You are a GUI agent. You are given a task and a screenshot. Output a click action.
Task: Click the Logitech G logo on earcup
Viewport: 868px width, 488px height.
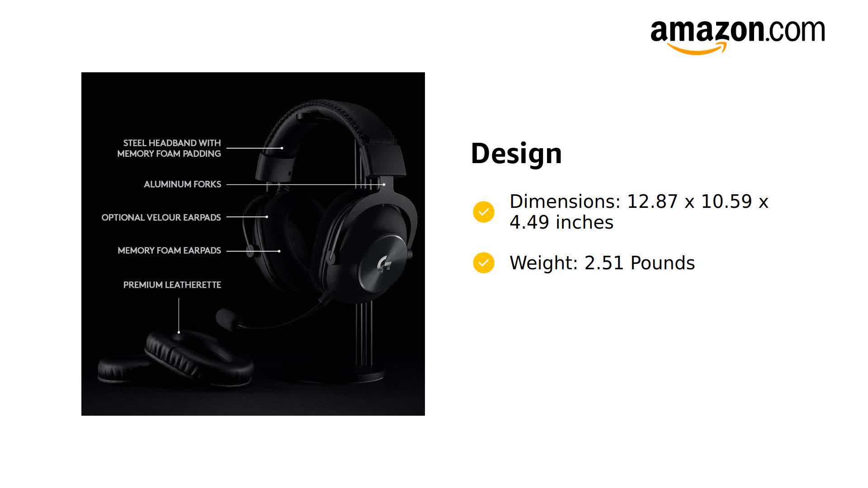384,263
